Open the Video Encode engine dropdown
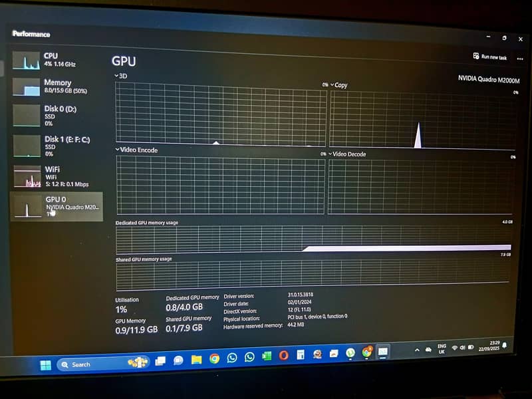This screenshot has width=532, height=399. click(x=136, y=150)
